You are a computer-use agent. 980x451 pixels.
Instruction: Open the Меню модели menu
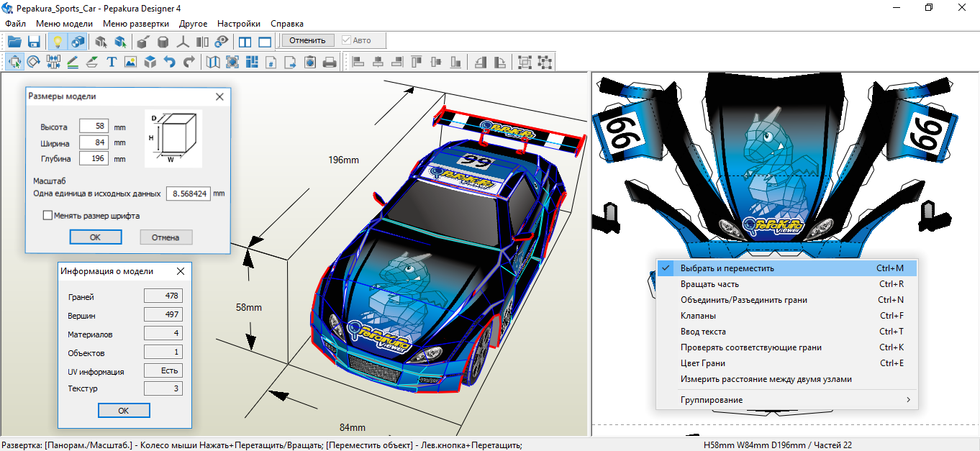[65, 24]
